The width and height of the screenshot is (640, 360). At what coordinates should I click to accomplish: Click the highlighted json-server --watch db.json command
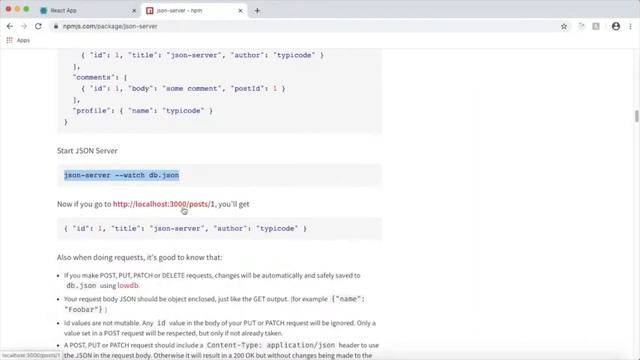pyautogui.click(x=122, y=175)
